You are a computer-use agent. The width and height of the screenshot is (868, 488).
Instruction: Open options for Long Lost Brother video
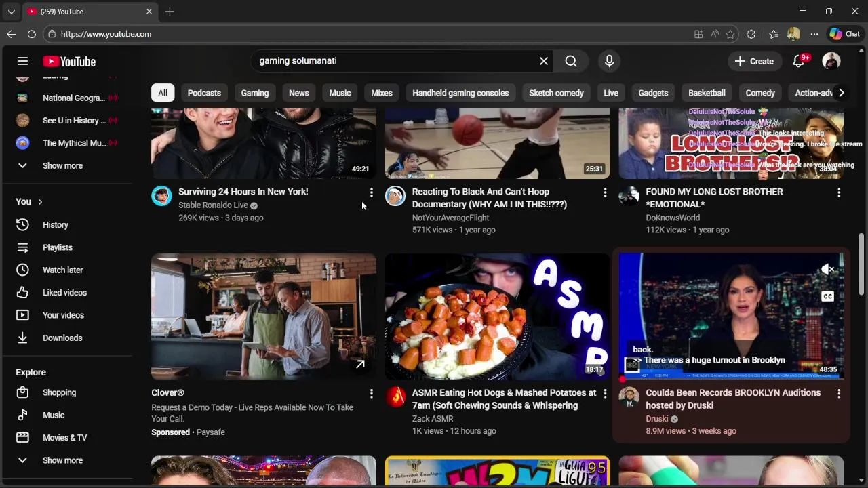point(839,192)
